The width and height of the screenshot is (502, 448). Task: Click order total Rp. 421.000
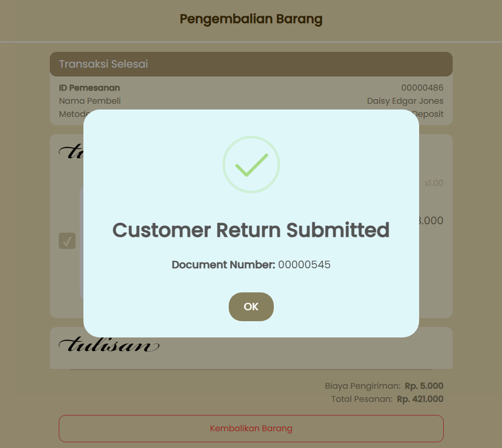click(x=420, y=399)
